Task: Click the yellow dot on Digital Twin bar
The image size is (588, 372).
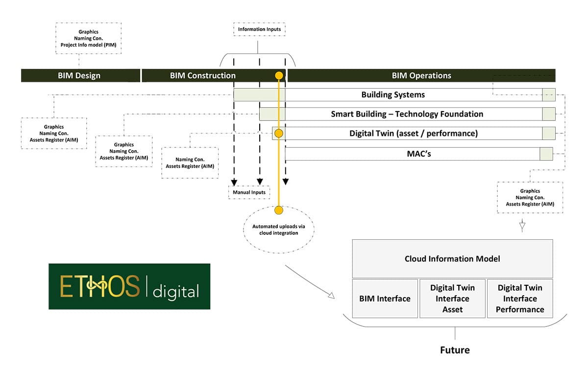Action: tap(279, 133)
